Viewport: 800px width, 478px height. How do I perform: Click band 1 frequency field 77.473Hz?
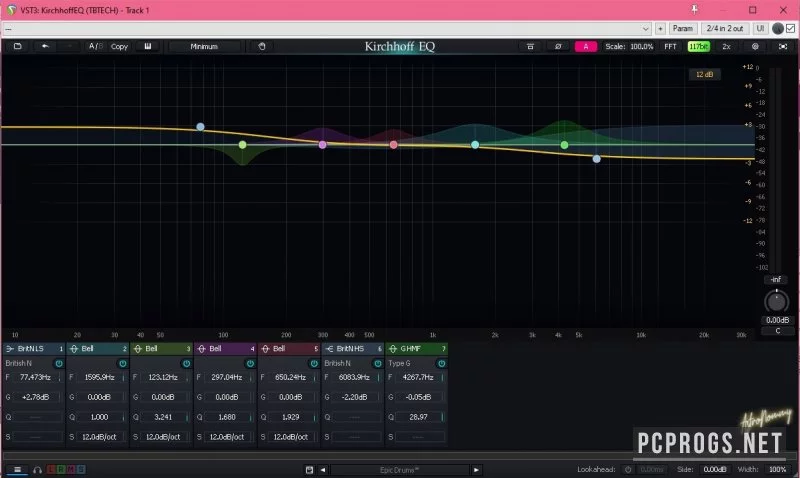[35, 378]
